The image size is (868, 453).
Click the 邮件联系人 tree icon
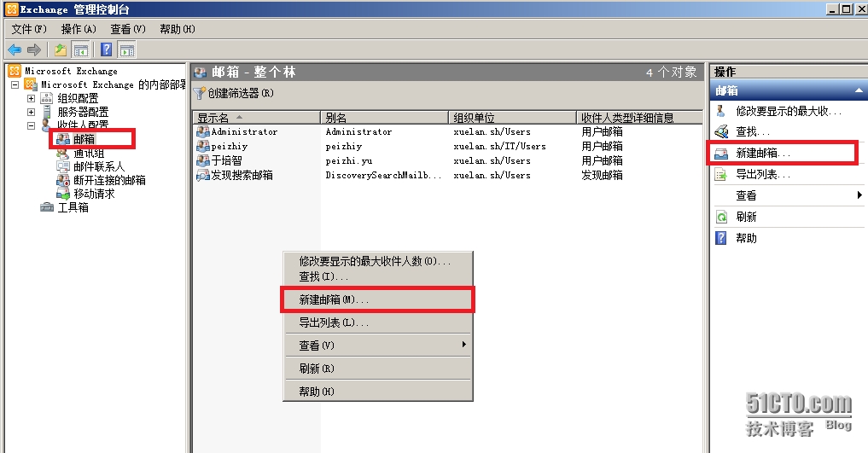pos(62,166)
